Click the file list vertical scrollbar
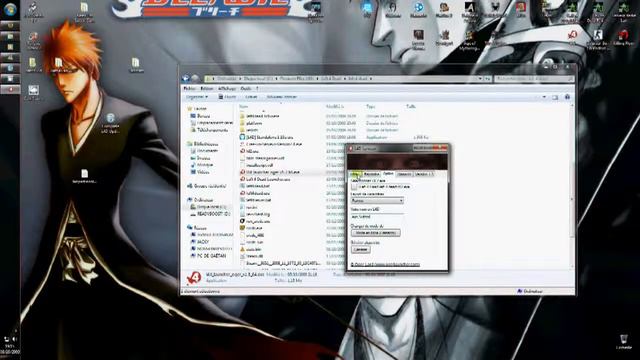The width and height of the screenshot is (640, 360). point(572,186)
